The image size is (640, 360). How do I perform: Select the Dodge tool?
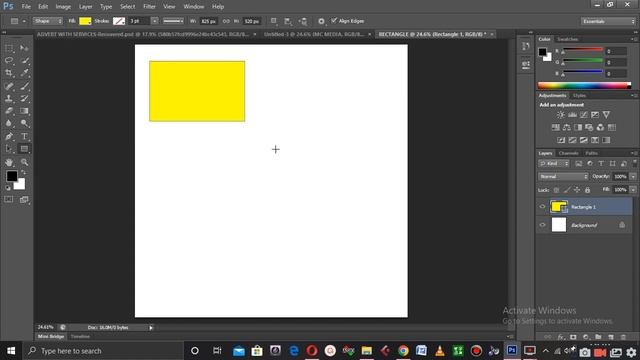24,123
